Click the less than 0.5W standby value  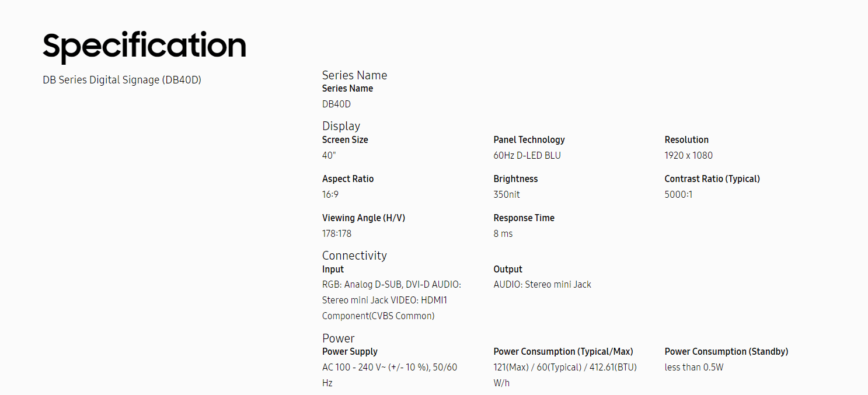pos(694,368)
